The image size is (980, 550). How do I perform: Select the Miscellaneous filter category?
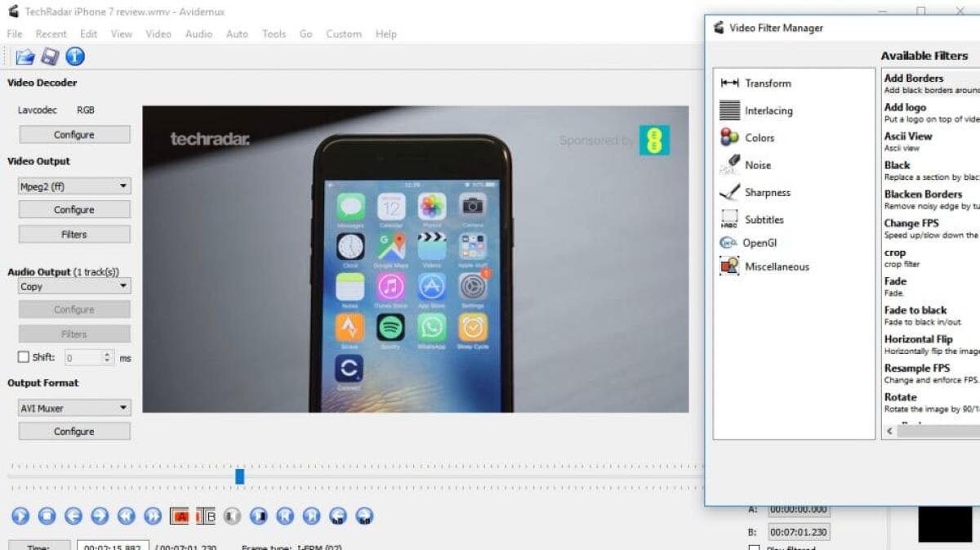776,266
